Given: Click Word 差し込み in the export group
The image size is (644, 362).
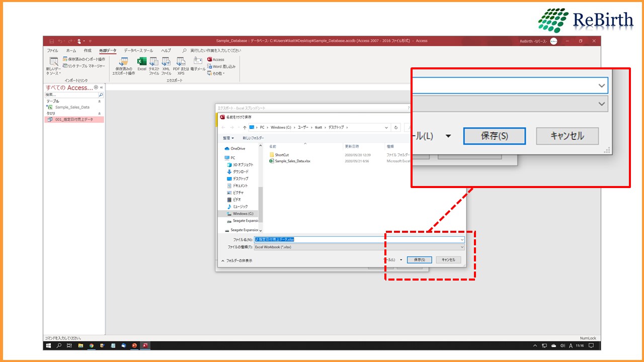Looking at the screenshot, I should (x=221, y=66).
